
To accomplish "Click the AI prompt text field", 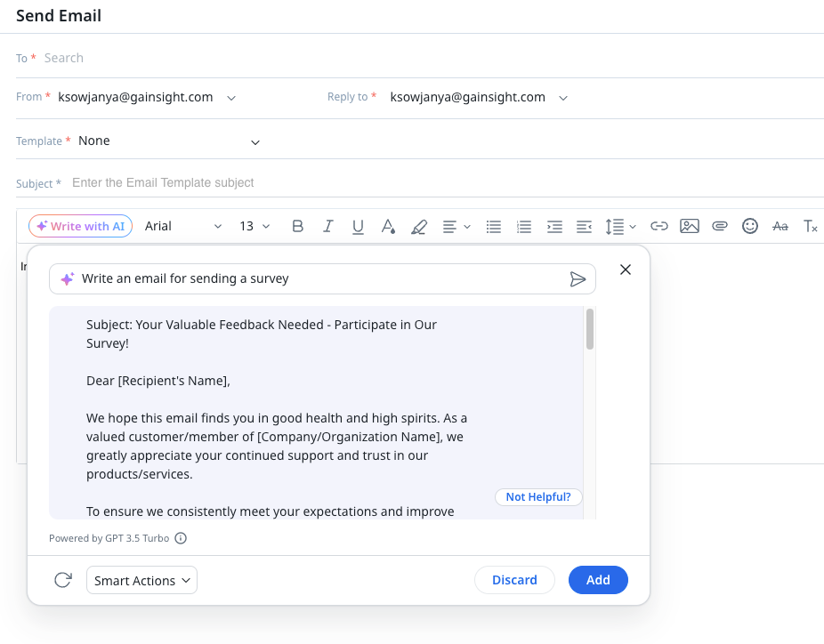I will coord(321,278).
